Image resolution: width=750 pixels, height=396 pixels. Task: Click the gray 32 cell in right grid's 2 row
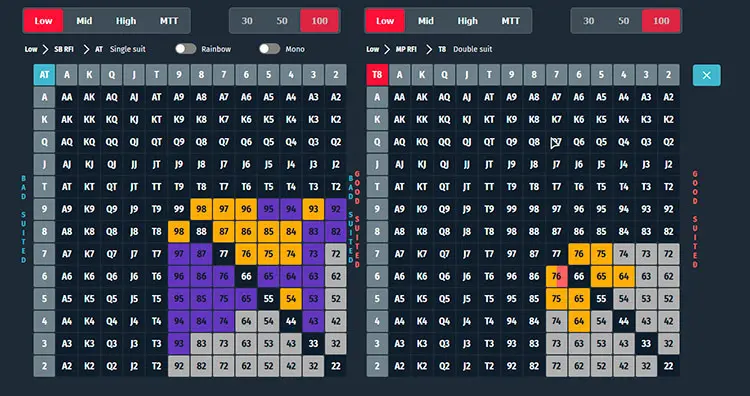646,366
